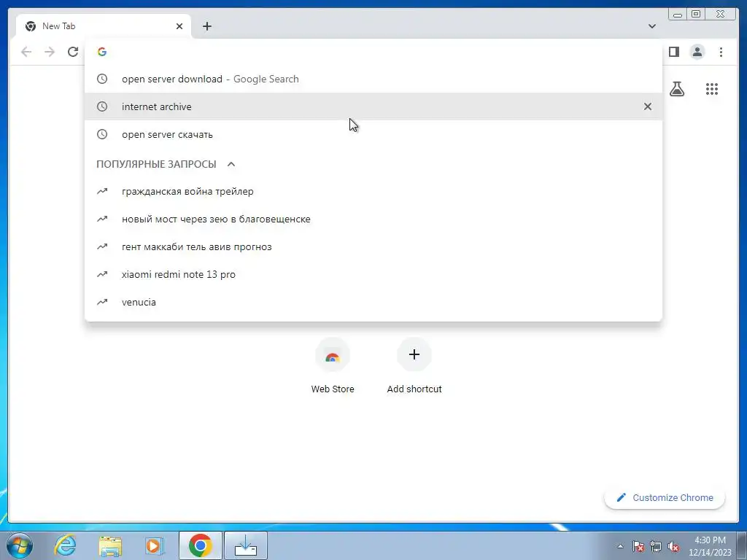Choose 'гент маккаби тель авив прогноз' query
The image size is (747, 560).
click(x=373, y=246)
